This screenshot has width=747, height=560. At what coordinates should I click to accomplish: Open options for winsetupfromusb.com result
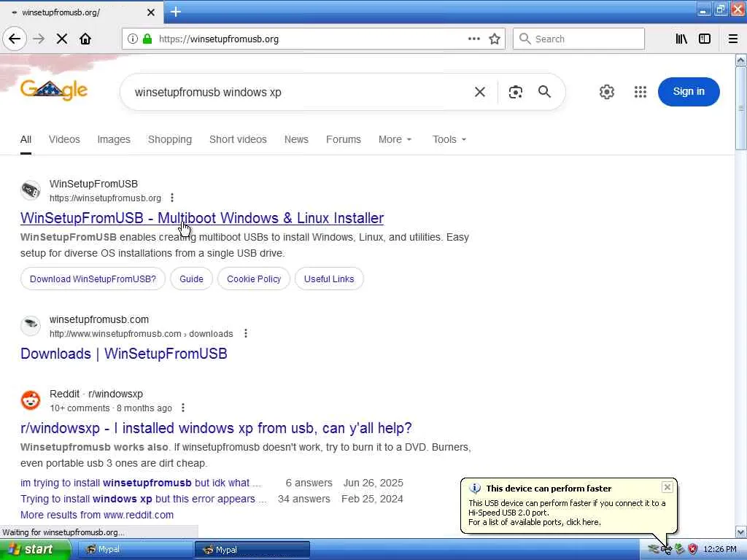[245, 333]
